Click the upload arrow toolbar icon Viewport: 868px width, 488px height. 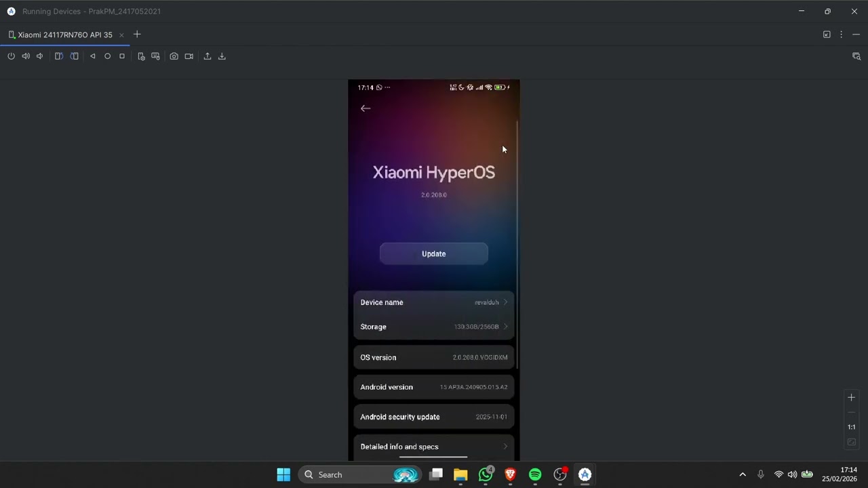208,56
